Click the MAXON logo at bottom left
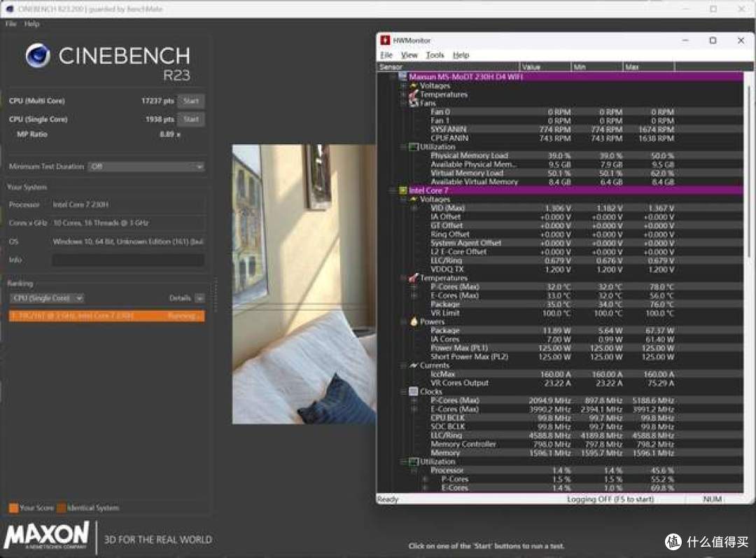The image size is (756, 558). point(46,536)
